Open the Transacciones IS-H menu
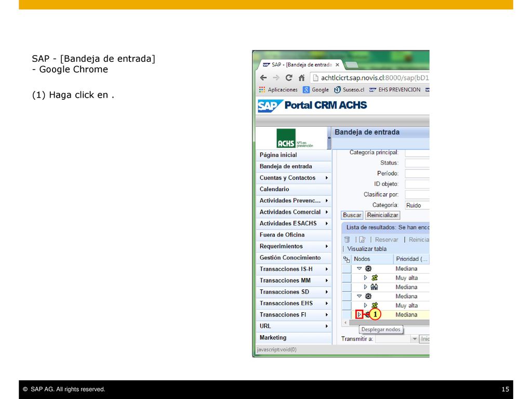The width and height of the screenshot is (532, 399). point(294,269)
